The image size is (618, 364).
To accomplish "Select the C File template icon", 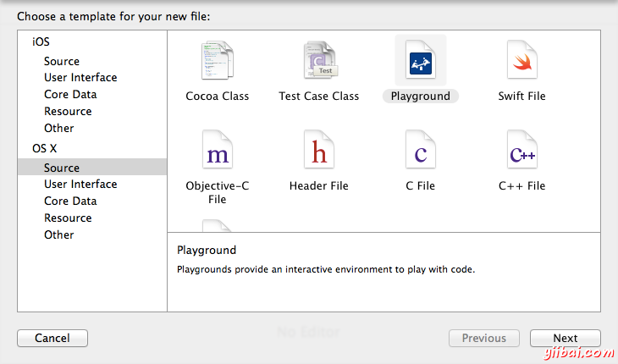I will 421,152.
